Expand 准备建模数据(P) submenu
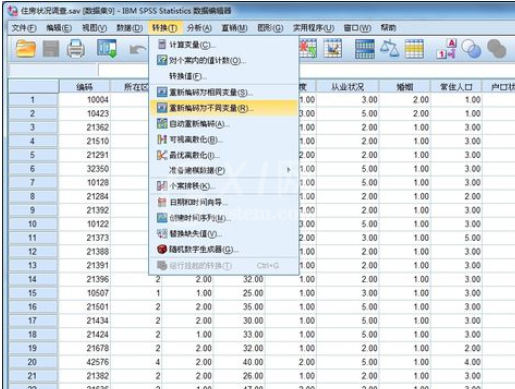This screenshot has width=515, height=389. [223, 170]
